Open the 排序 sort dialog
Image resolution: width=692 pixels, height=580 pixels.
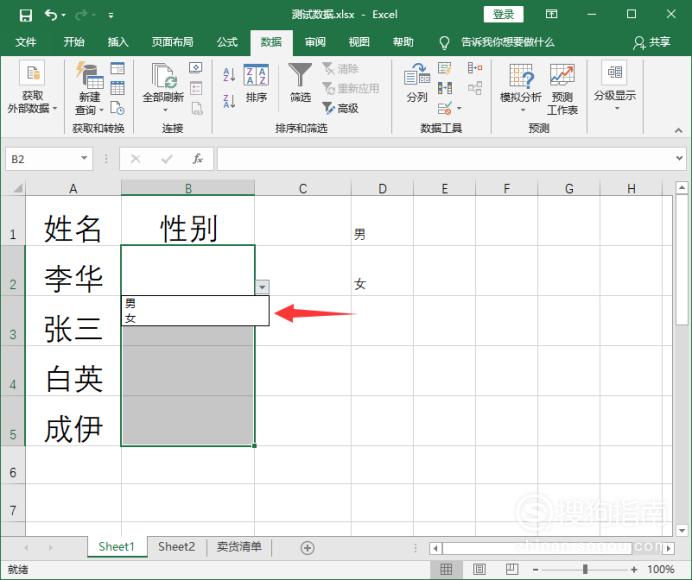click(256, 83)
